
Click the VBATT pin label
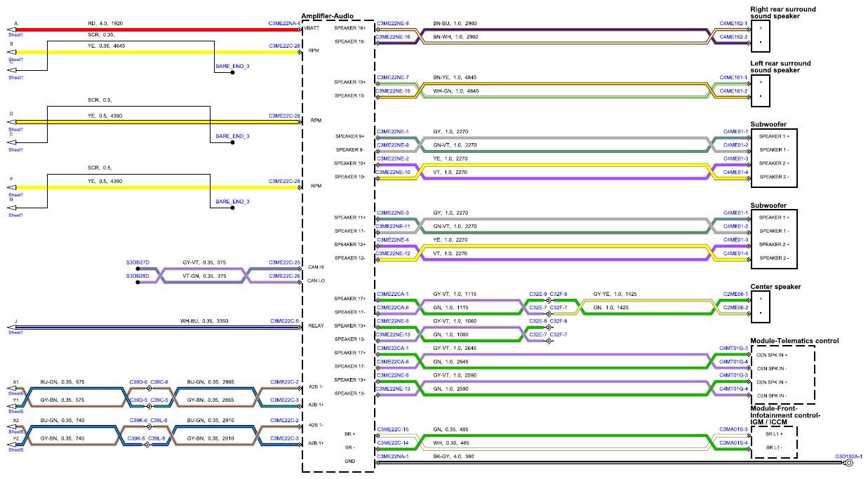click(x=313, y=29)
